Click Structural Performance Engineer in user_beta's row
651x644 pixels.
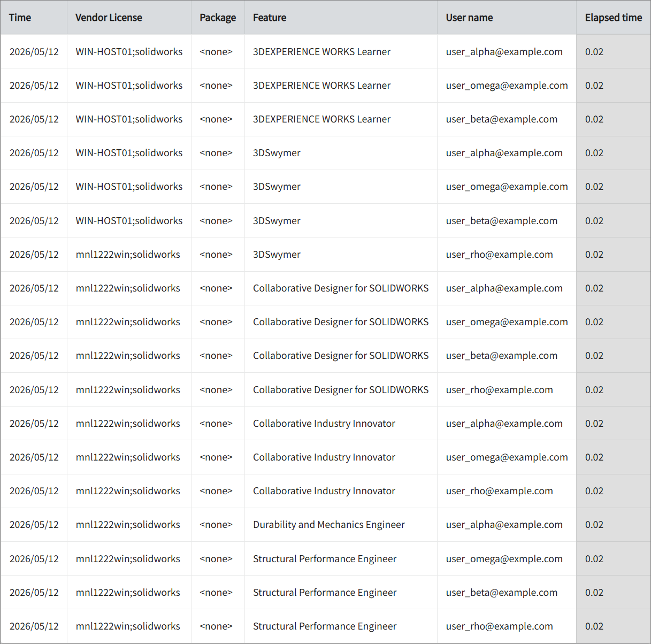pos(325,593)
